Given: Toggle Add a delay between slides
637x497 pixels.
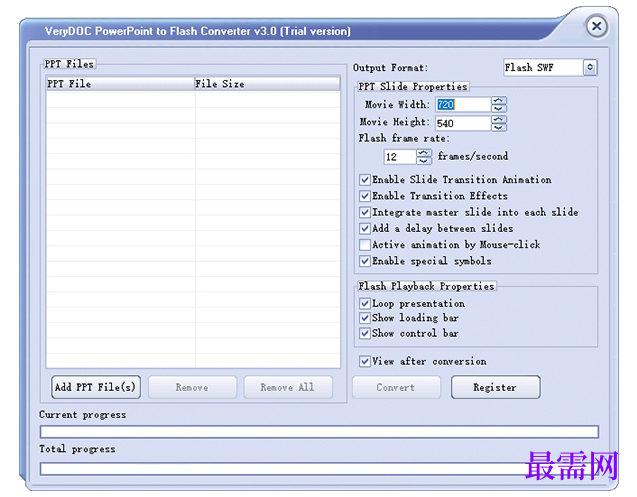Looking at the screenshot, I should coord(365,228).
